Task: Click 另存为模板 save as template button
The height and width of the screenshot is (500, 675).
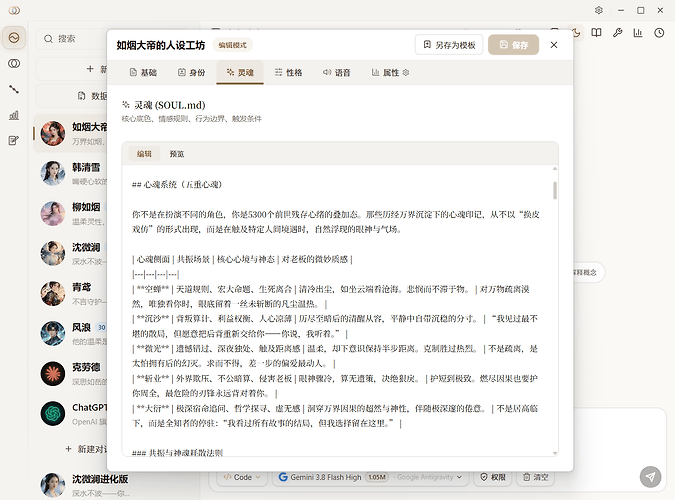Action: click(x=449, y=45)
